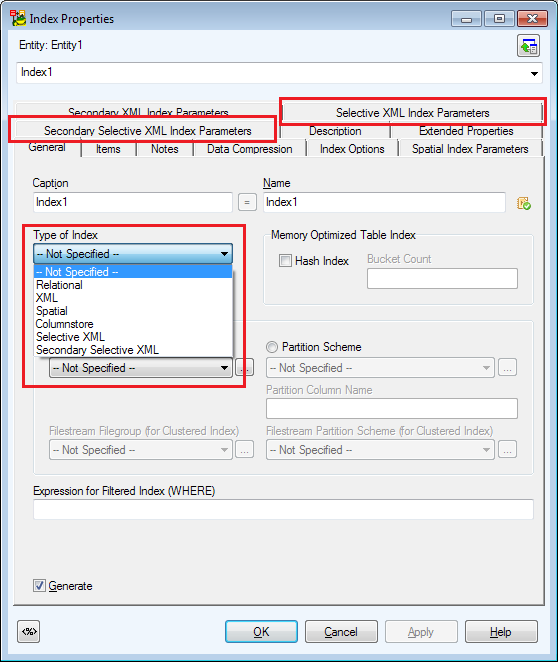Choose XML in the index type list
Screen dimensions: 558x662
click(133, 298)
